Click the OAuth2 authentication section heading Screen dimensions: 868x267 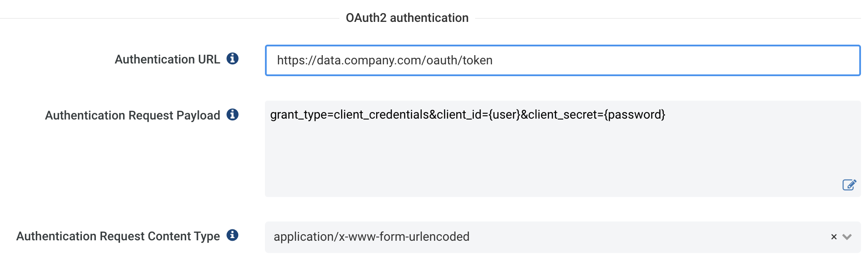coord(407,18)
